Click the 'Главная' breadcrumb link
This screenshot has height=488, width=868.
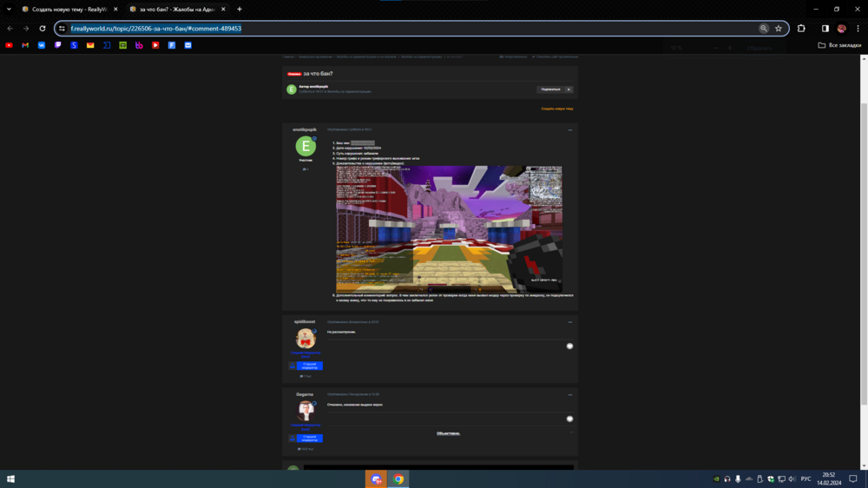(288, 56)
